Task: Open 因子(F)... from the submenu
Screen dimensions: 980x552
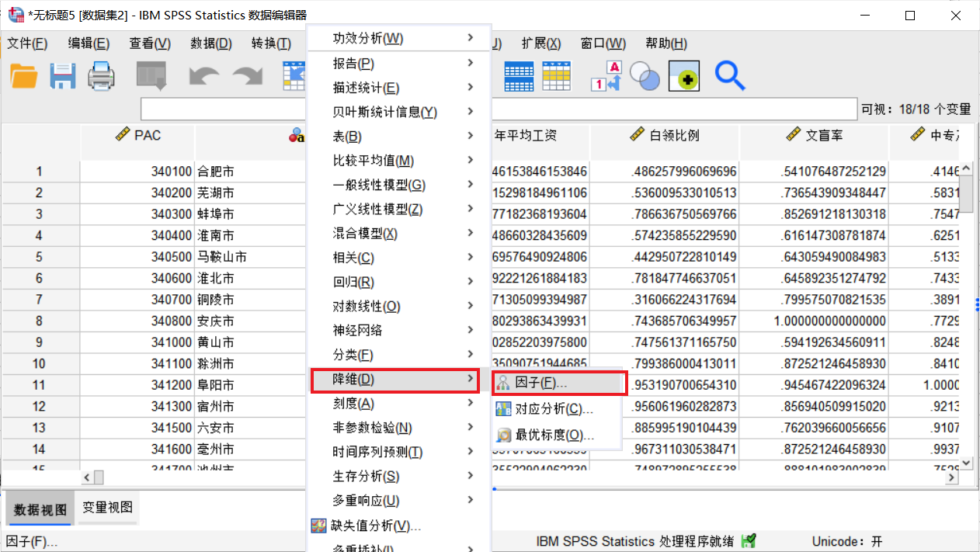Action: click(558, 383)
